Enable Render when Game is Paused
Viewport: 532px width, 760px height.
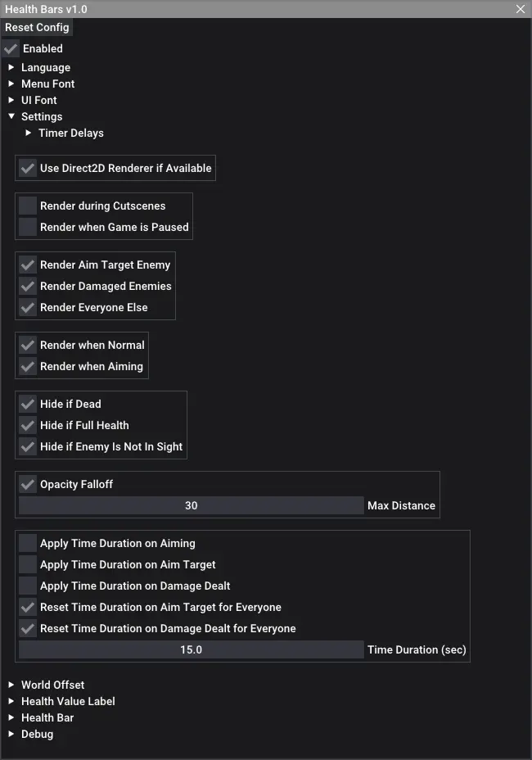pyautogui.click(x=28, y=227)
